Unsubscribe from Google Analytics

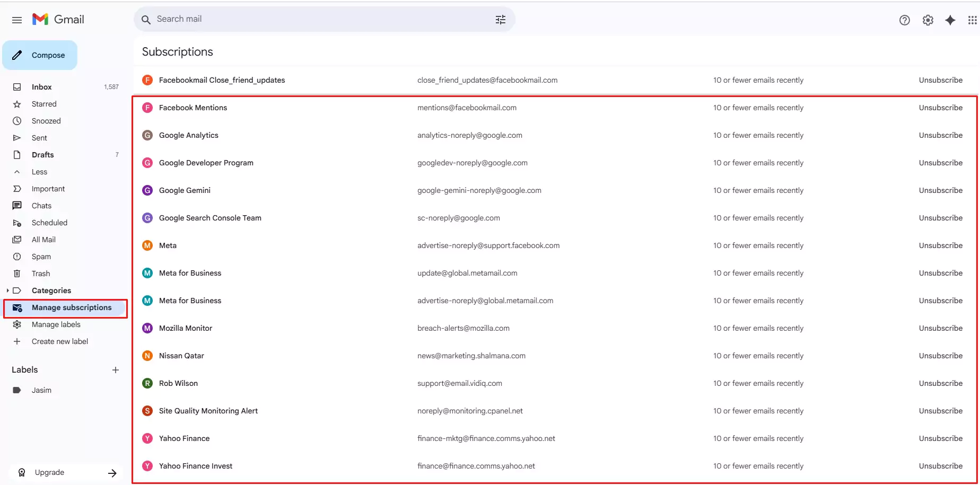click(941, 135)
